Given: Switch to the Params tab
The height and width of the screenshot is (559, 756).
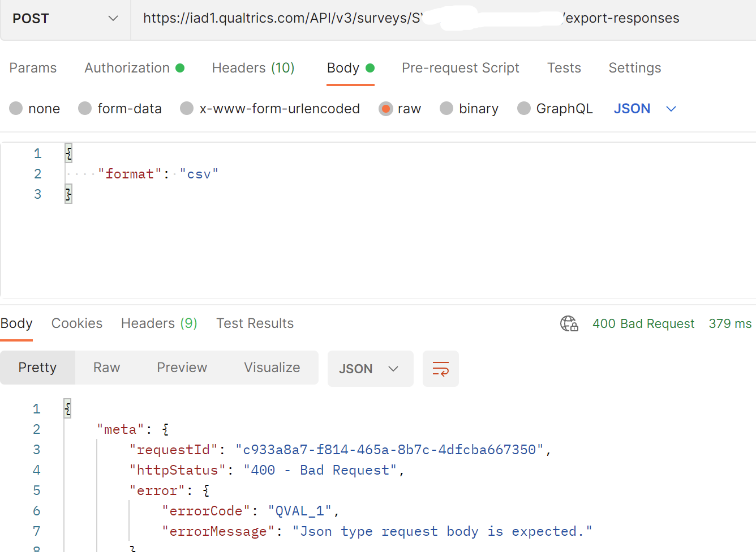Looking at the screenshot, I should [33, 68].
